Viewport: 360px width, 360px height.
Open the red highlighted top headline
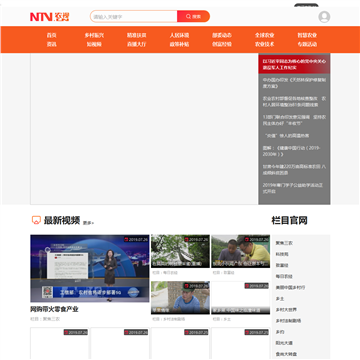pyautogui.click(x=294, y=64)
